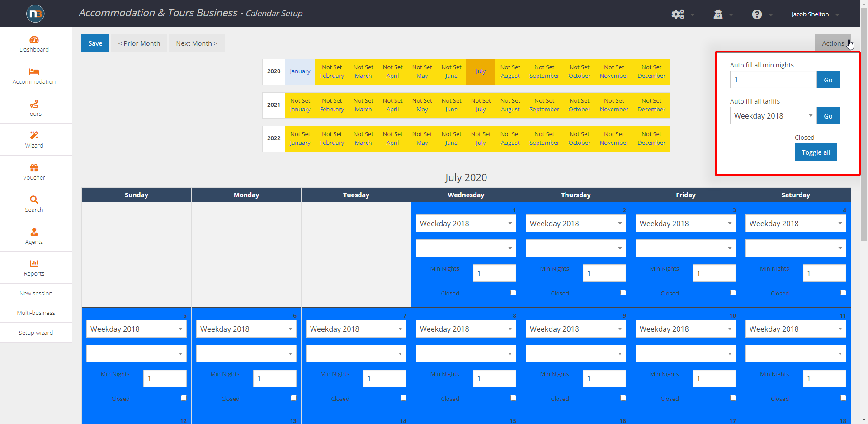Screen dimensions: 868x424
Task: Toggle Closed checkbox for July 10
Action: click(733, 398)
